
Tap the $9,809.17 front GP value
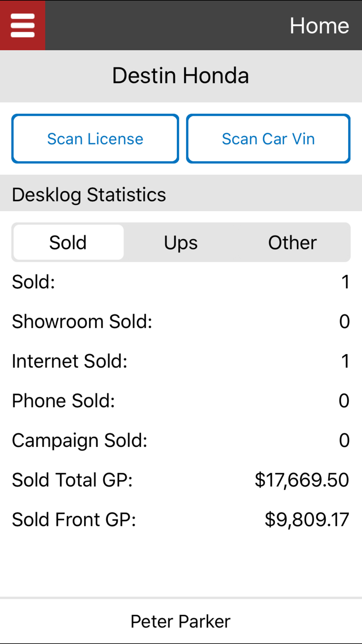[x=307, y=519]
